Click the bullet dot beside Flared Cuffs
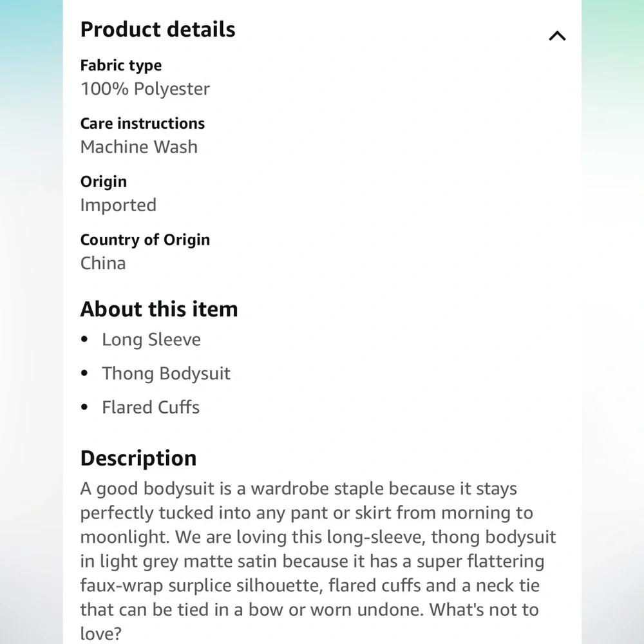This screenshot has height=644, width=644. [85, 407]
